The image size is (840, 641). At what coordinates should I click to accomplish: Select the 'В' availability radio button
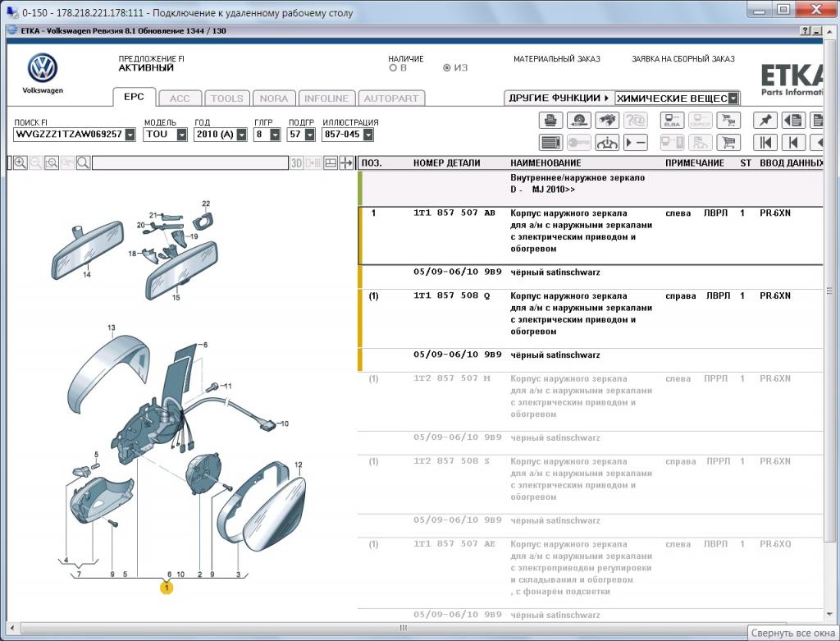(x=393, y=68)
